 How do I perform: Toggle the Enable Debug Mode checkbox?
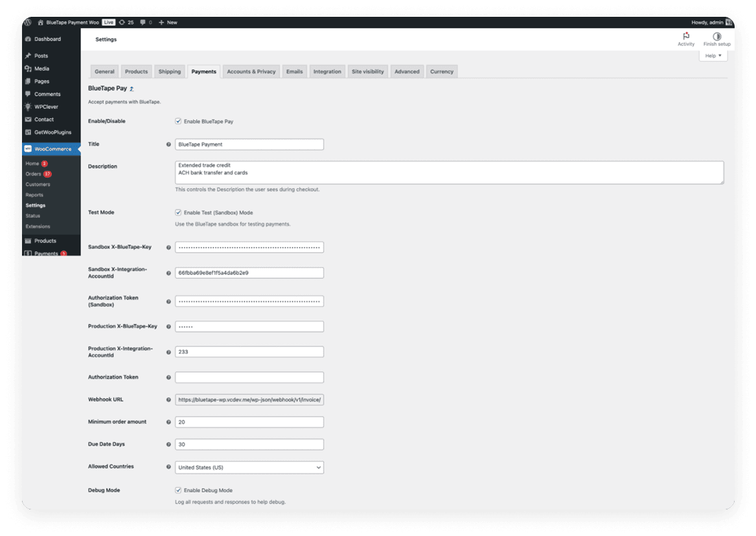coord(178,490)
